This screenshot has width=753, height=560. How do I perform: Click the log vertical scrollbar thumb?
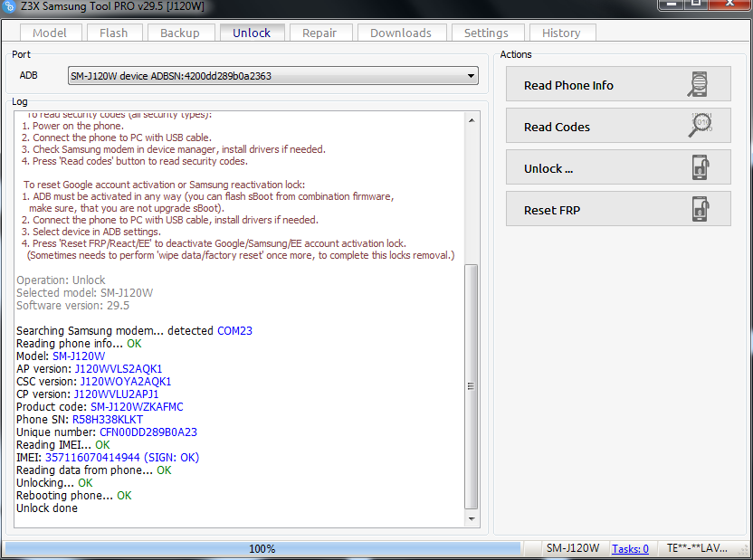click(472, 386)
